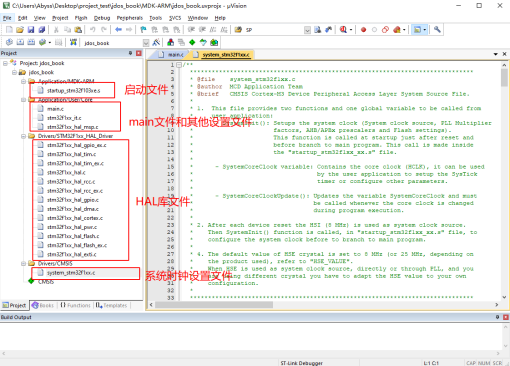Open dropdown arrow beside window layout icon
Screen dimensions: 510x366
coord(425,30)
